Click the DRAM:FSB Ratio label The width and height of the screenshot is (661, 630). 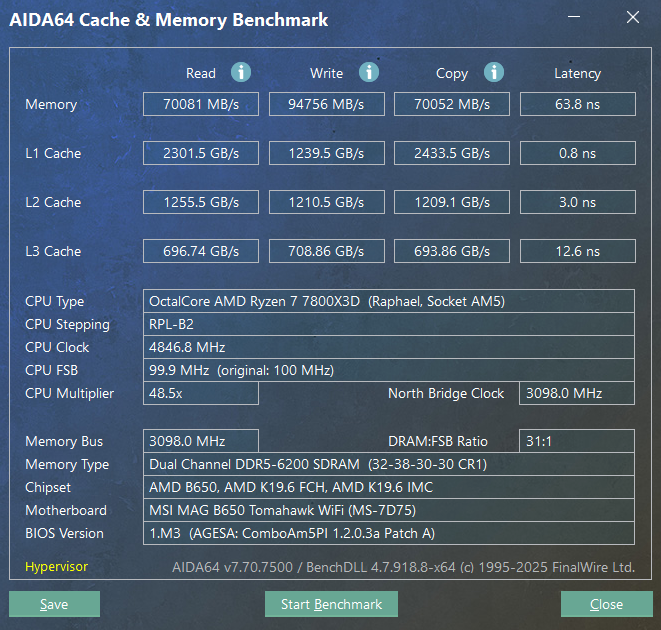coord(438,442)
